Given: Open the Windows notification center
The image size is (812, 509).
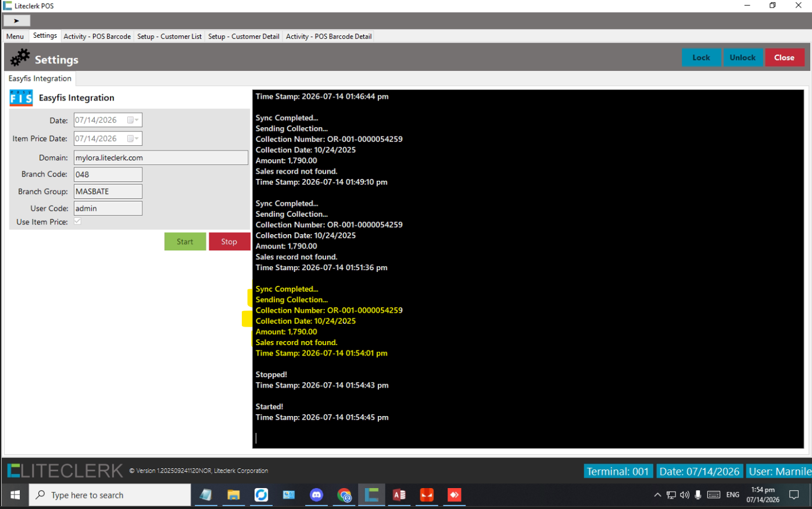Looking at the screenshot, I should (794, 495).
